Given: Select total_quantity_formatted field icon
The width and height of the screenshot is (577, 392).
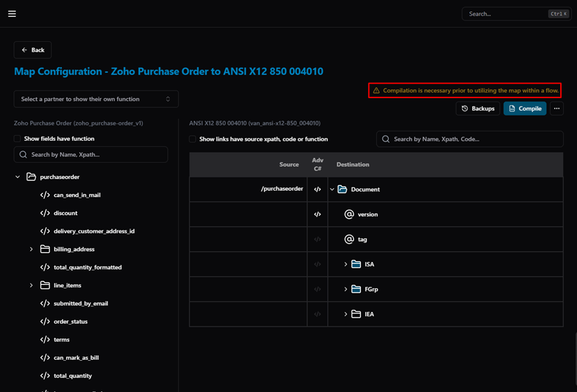Looking at the screenshot, I should click(x=45, y=267).
